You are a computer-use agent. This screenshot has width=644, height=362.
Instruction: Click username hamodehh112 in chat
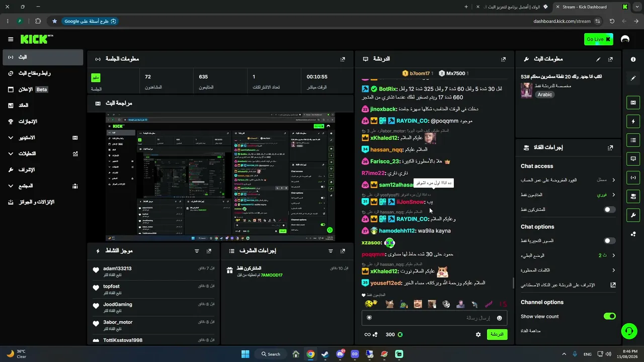click(x=397, y=231)
